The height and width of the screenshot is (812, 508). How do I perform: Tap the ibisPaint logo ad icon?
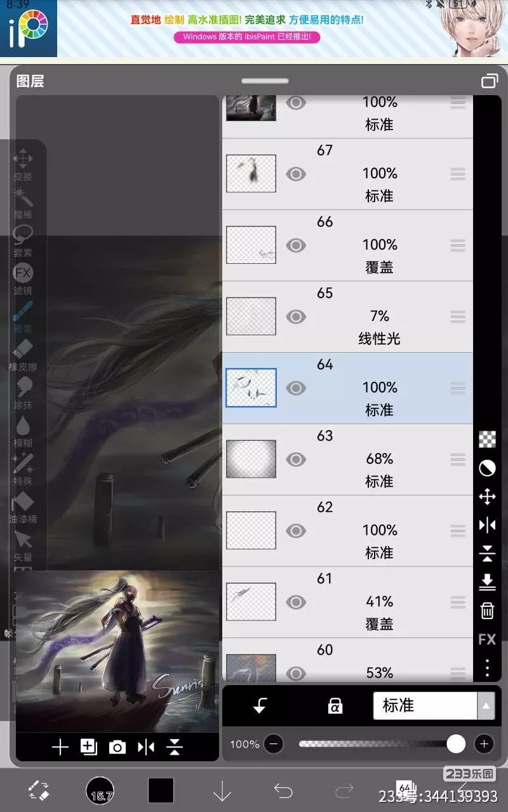(x=29, y=29)
